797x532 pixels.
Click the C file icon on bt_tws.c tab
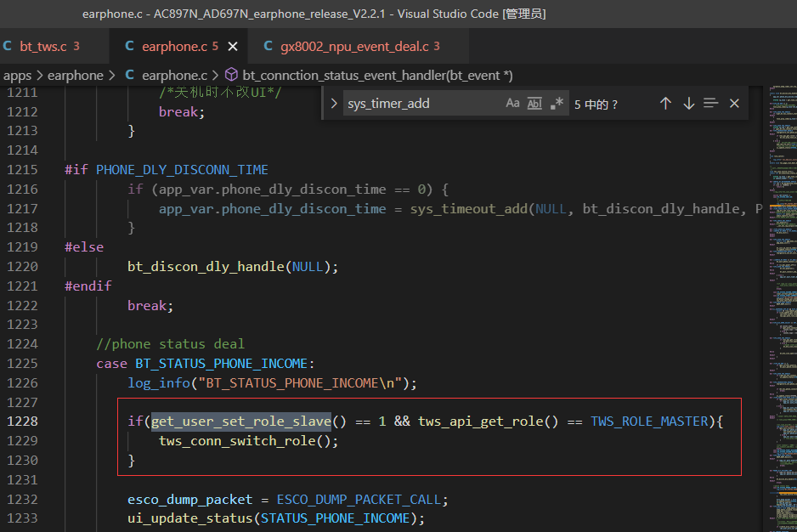[8, 46]
